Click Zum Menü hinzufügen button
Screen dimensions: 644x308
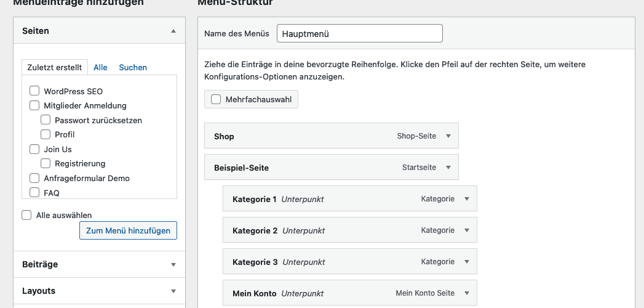pos(128,230)
